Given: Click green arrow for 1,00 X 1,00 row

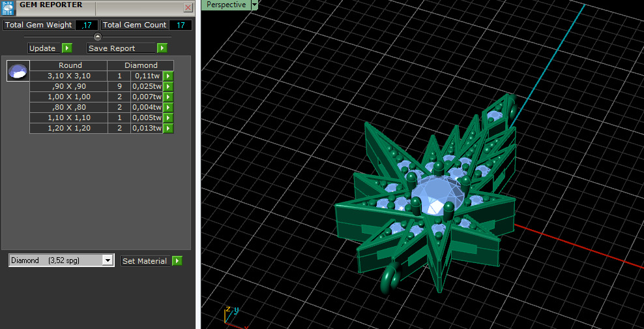Looking at the screenshot, I should point(168,97).
